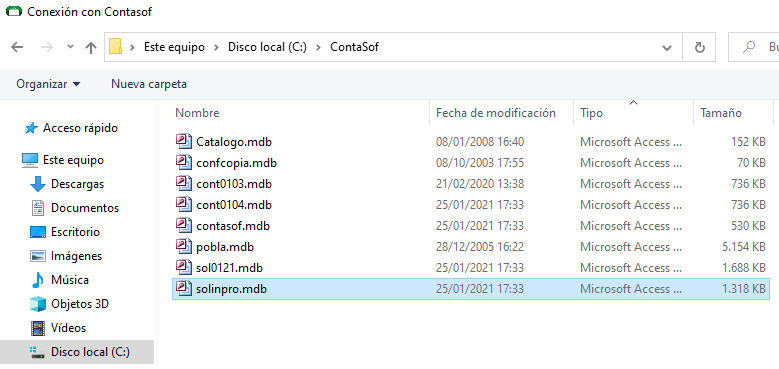Click the Access icon of cont0103.mdb
The width and height of the screenshot is (779, 369).
pyautogui.click(x=184, y=184)
